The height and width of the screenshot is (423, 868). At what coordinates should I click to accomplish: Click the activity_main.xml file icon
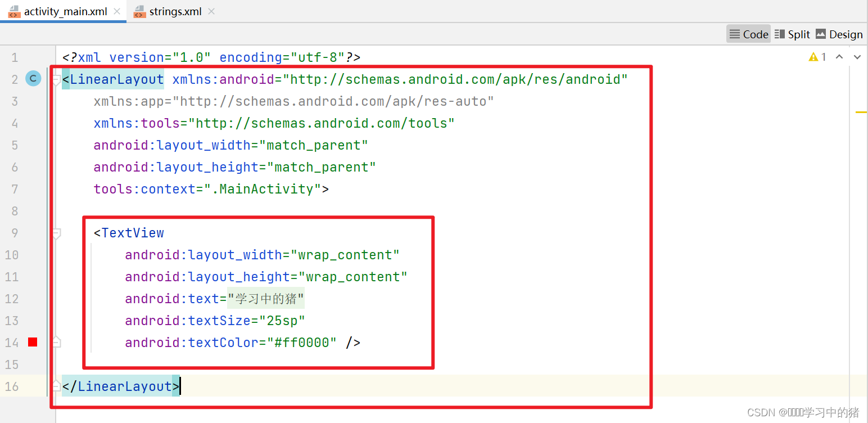[x=14, y=12]
